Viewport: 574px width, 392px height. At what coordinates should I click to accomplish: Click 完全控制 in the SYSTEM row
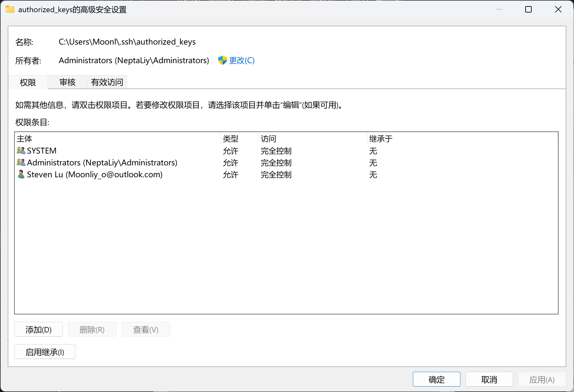[276, 151]
